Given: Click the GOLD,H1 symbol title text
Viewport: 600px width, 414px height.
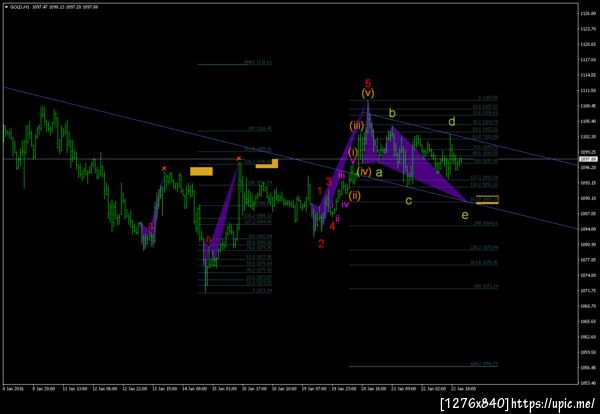Looking at the screenshot, I should click(20, 7).
